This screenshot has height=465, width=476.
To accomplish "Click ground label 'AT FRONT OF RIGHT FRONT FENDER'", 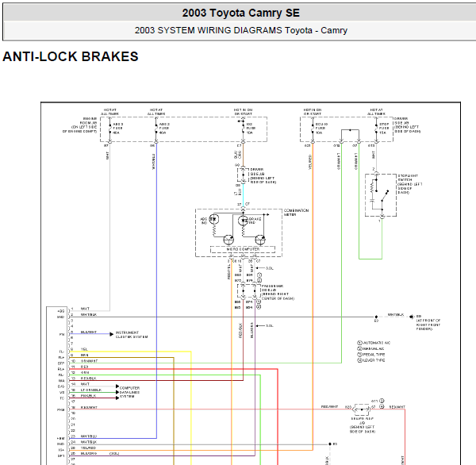I will [x=428, y=325].
